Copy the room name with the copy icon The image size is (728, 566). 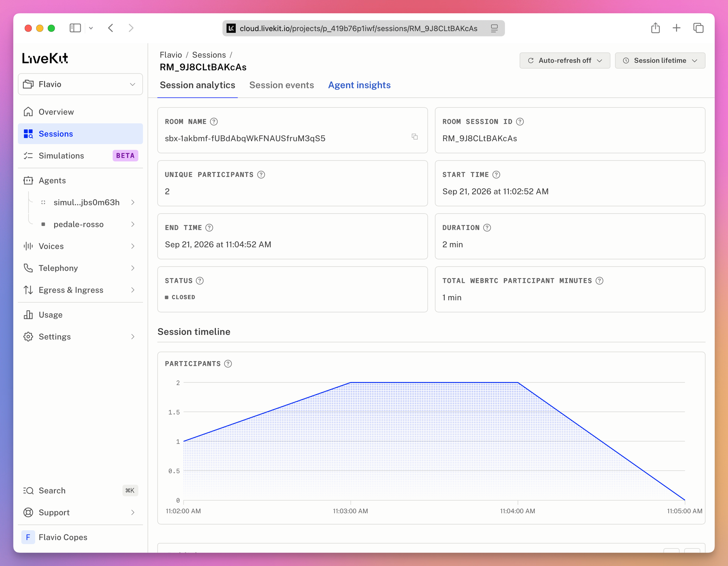[x=415, y=136]
